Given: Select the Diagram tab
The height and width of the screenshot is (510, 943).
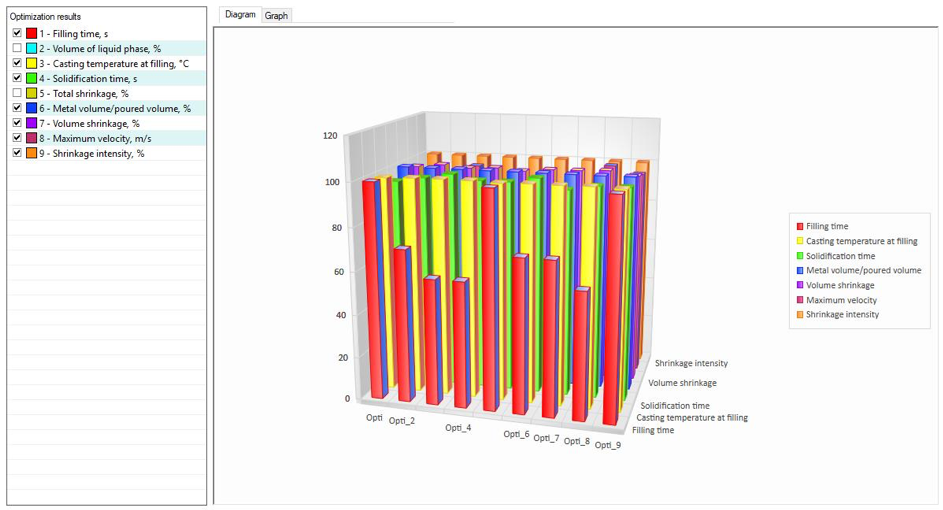Looking at the screenshot, I should tap(240, 14).
